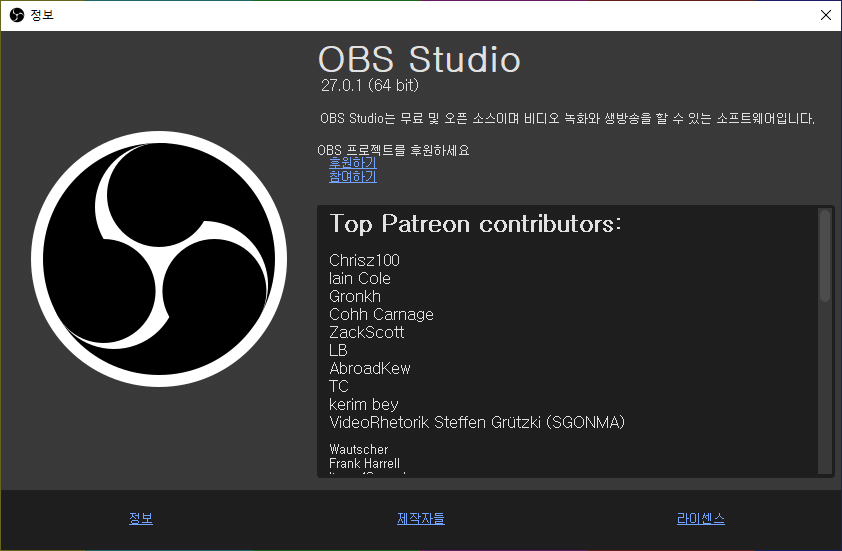Screen dimensions: 842x551
Task: Click the version text 27.0.1 (64 bit)
Action: click(369, 85)
